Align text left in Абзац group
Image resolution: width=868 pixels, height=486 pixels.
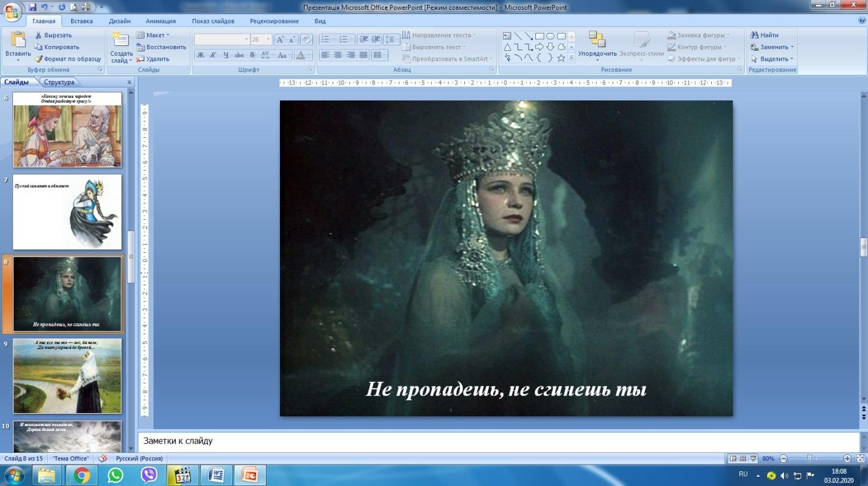325,55
